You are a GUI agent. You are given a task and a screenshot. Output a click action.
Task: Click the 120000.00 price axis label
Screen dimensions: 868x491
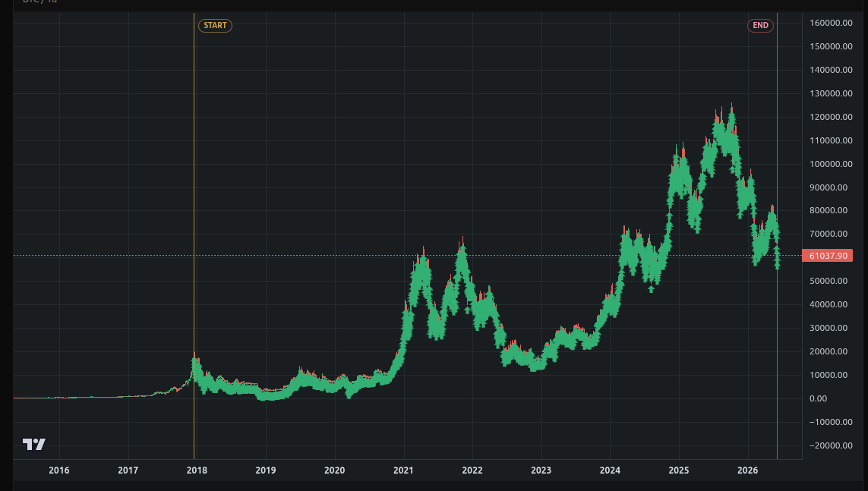(x=831, y=117)
